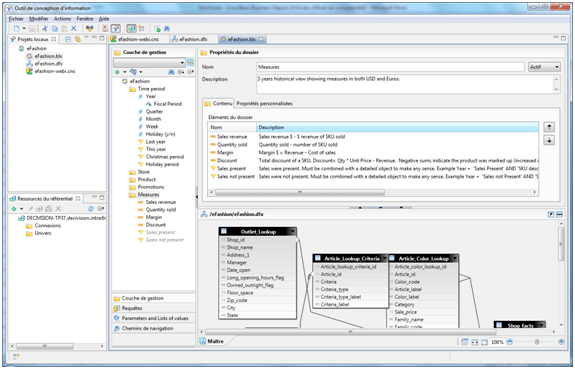
Task: Click the highlighted Local Projects toolbar icon
Action: click(x=116, y=28)
